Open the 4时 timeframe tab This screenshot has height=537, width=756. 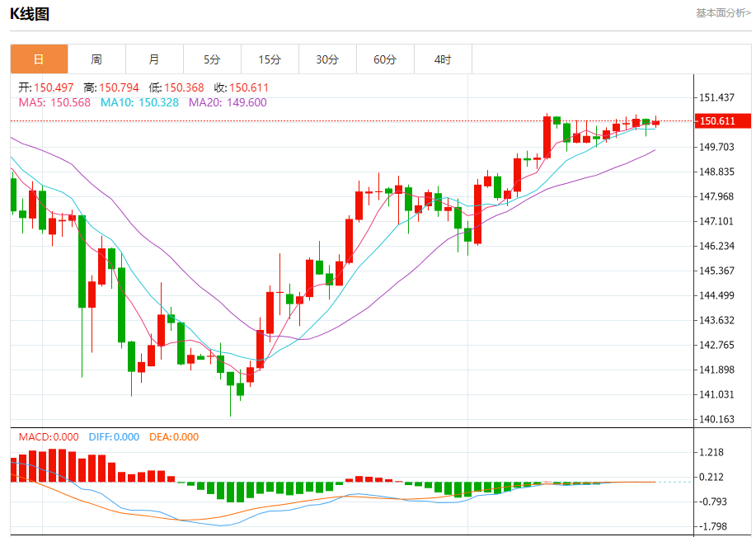coord(443,59)
